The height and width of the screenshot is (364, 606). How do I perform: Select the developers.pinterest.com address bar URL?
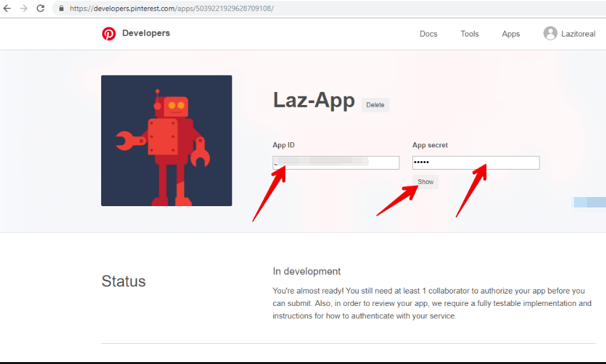[172, 8]
